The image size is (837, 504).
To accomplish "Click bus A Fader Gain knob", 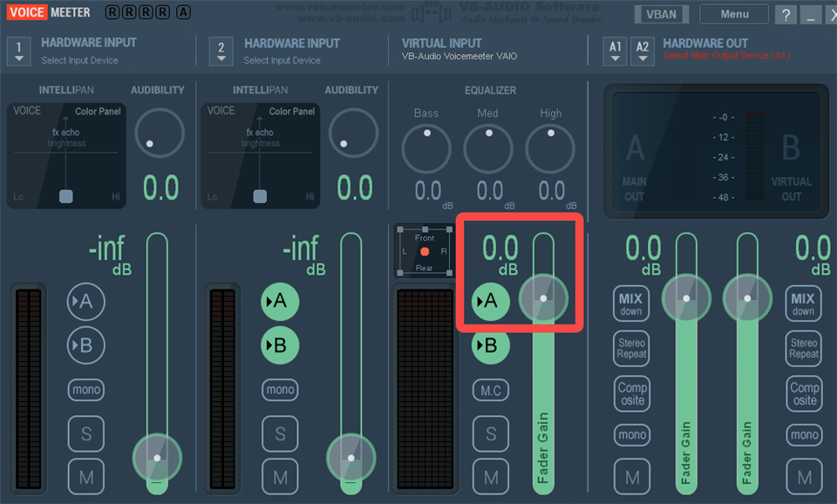I will tap(686, 298).
